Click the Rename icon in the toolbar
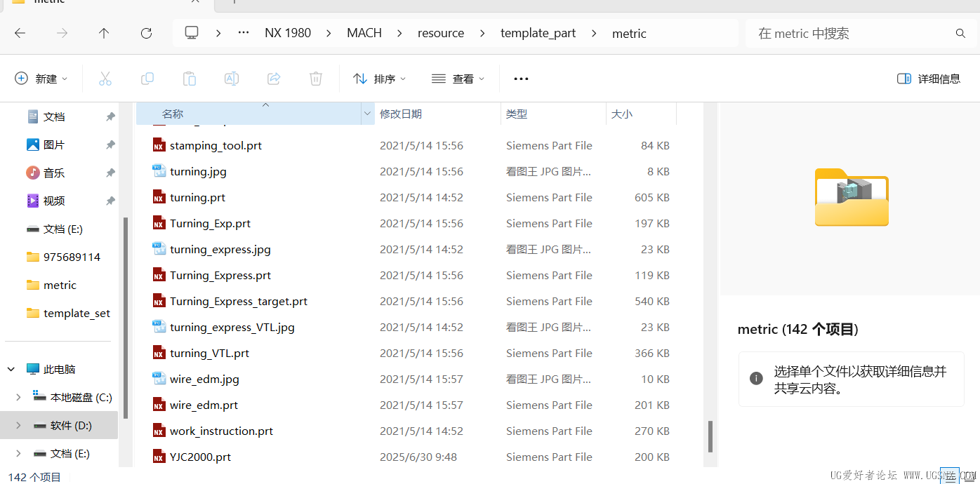 (232, 79)
